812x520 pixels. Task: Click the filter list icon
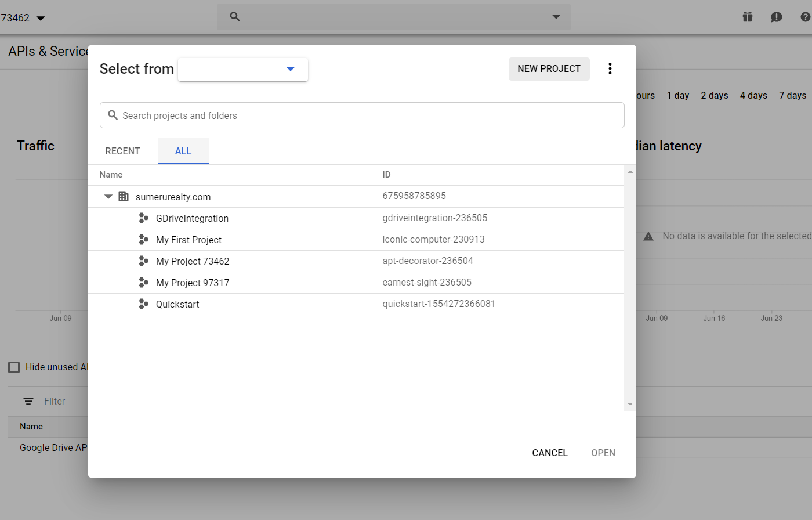coord(28,401)
